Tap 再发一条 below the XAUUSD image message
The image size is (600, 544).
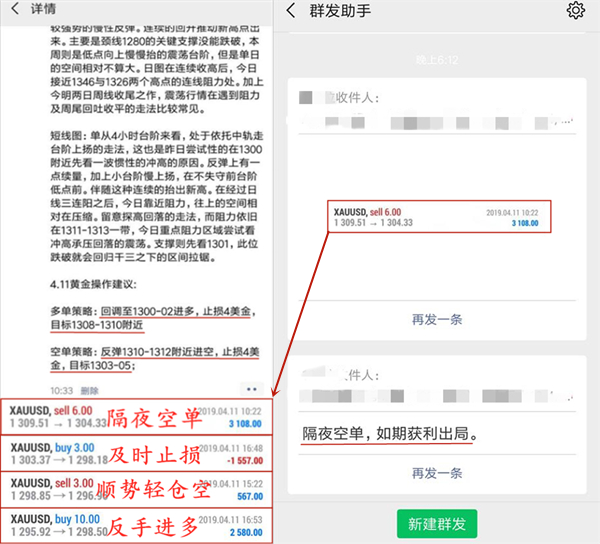[x=437, y=319]
